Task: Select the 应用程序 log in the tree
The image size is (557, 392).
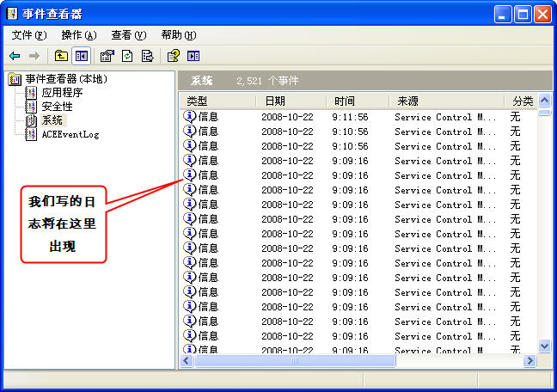Action: (x=62, y=93)
